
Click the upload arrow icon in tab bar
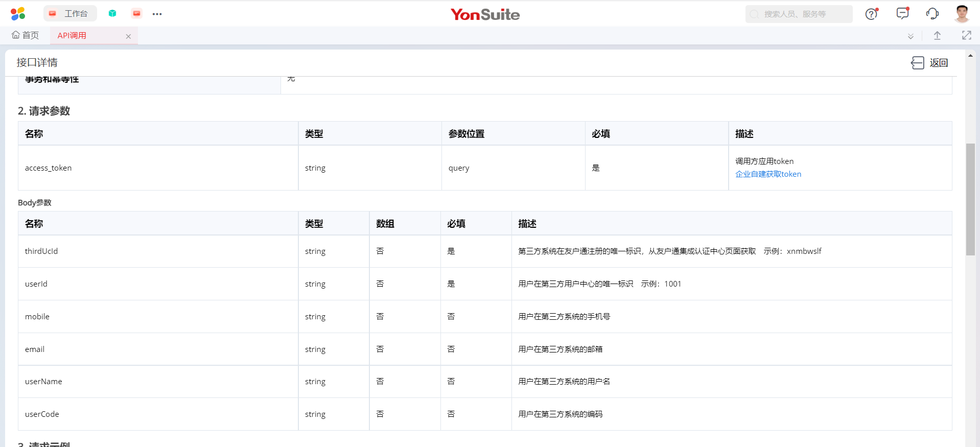point(937,36)
